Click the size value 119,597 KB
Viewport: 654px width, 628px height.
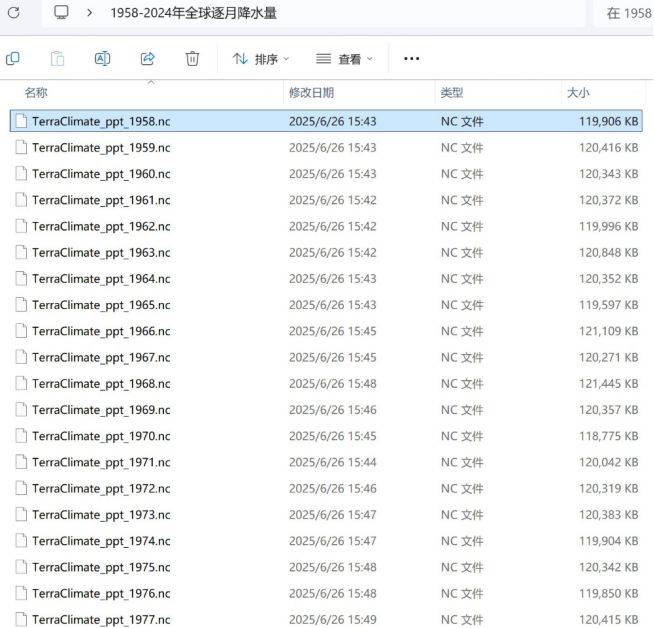coord(609,305)
